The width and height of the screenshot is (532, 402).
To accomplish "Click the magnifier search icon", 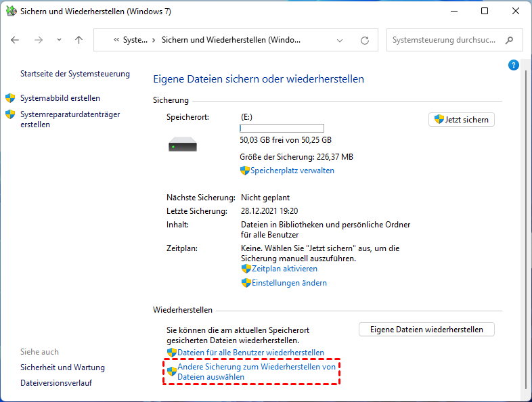I will click(x=509, y=41).
